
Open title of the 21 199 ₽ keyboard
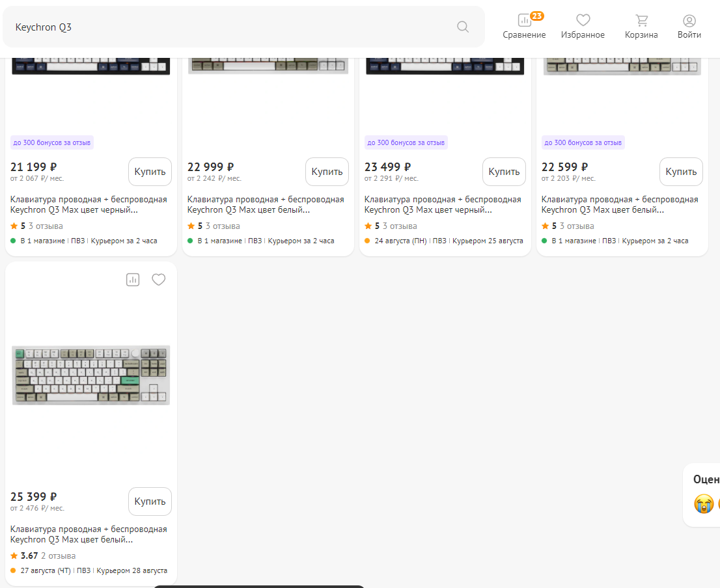89,204
